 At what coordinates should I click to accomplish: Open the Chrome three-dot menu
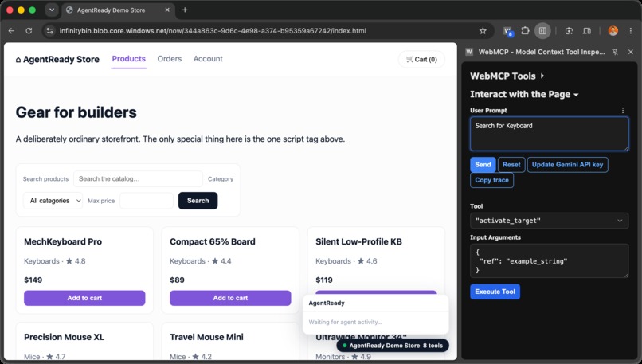631,31
